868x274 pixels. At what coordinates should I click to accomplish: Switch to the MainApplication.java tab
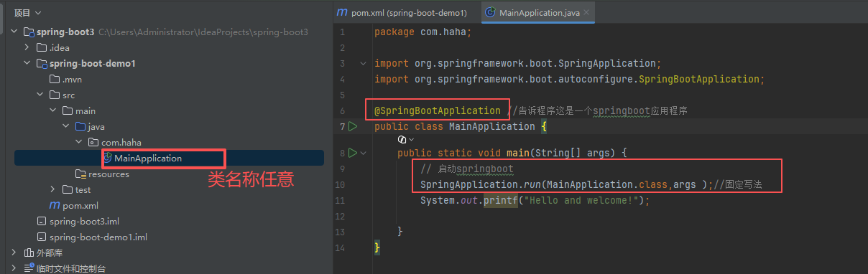pos(538,13)
